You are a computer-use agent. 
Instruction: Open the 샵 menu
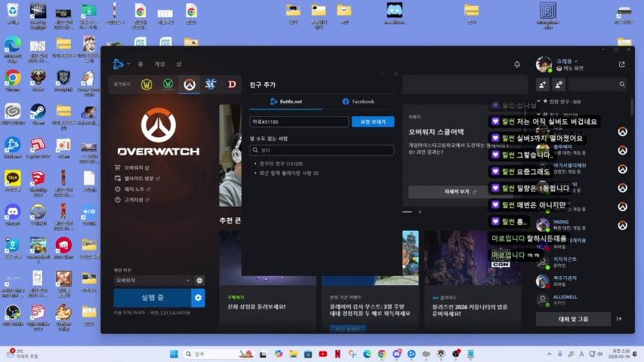coord(179,64)
